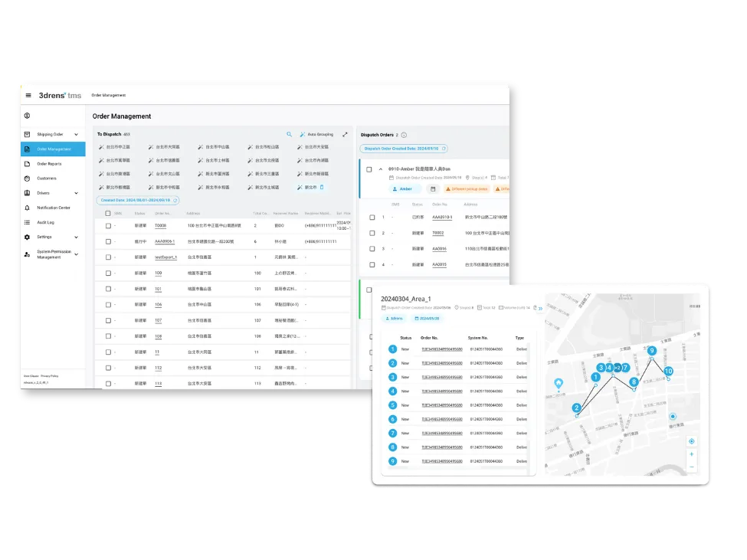Open the hamburger menu beside 3drens logo

tap(28, 95)
